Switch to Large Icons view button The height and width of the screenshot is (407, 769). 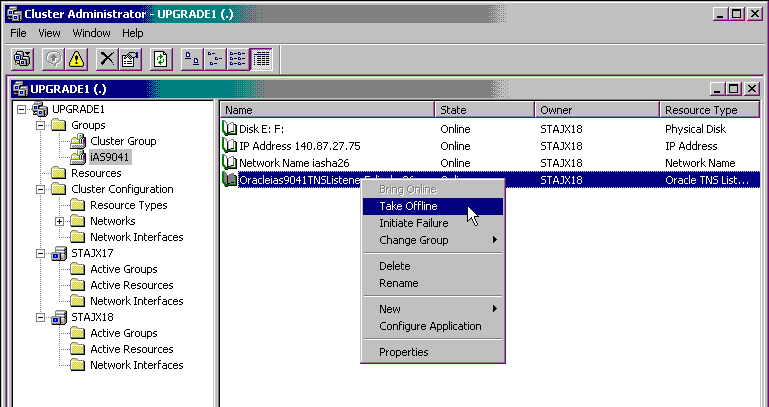tap(192, 59)
